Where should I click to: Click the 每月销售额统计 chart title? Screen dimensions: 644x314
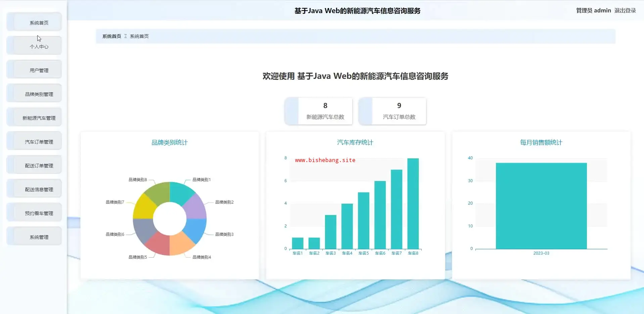coord(541,143)
